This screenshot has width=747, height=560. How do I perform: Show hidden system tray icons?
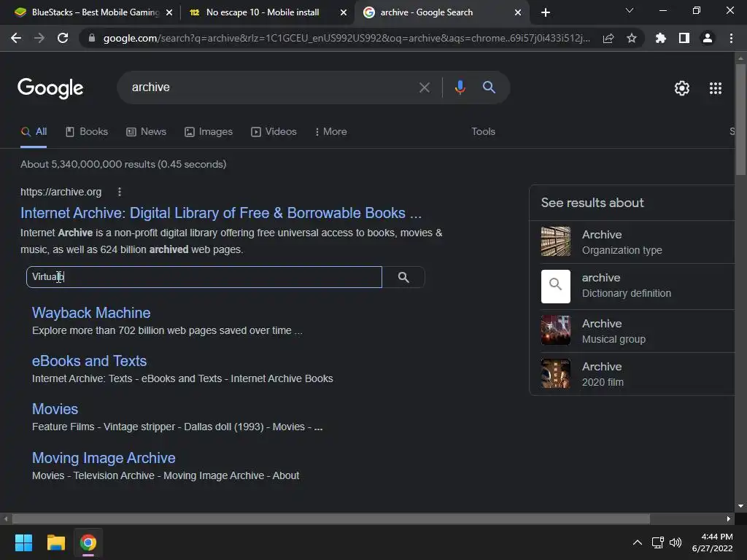[x=637, y=542]
